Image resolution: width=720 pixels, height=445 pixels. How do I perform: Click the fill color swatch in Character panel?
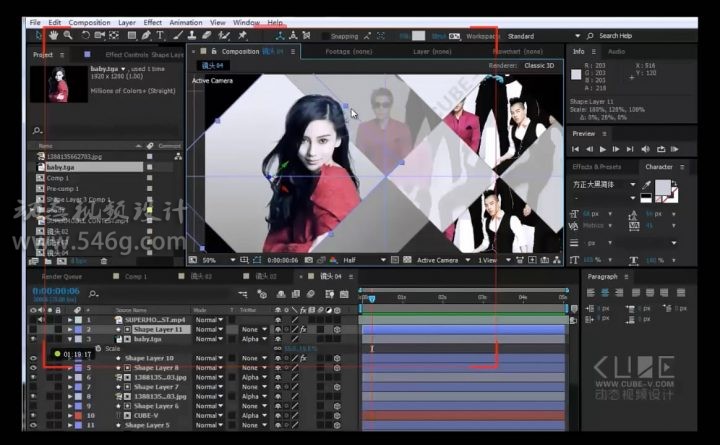pyautogui.click(x=662, y=187)
